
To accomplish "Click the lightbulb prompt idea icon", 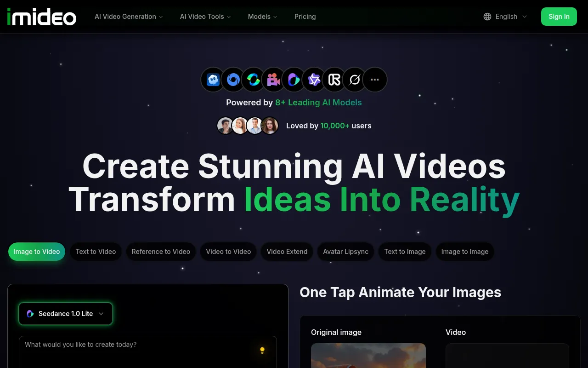I will click(x=262, y=350).
